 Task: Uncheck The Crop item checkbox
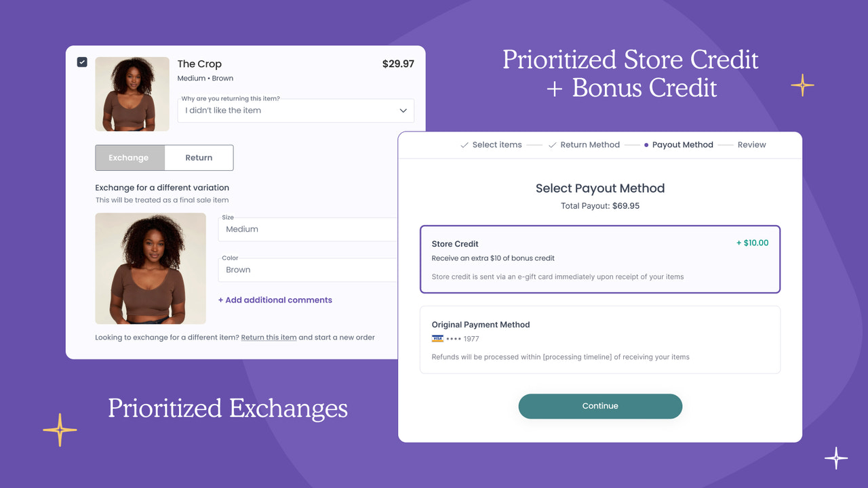click(x=82, y=61)
